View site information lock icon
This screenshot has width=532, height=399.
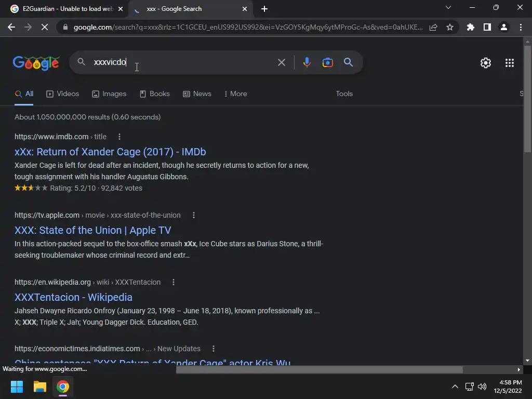pos(65,27)
